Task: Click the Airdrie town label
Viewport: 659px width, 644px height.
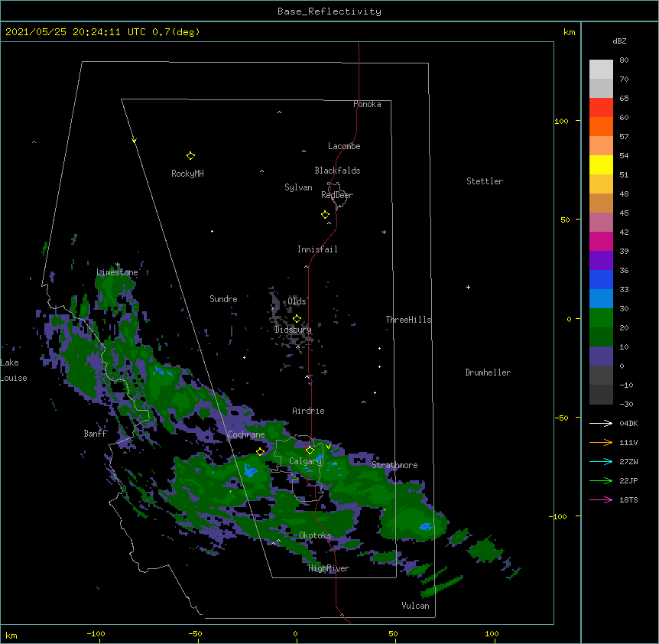Action: coord(309,411)
